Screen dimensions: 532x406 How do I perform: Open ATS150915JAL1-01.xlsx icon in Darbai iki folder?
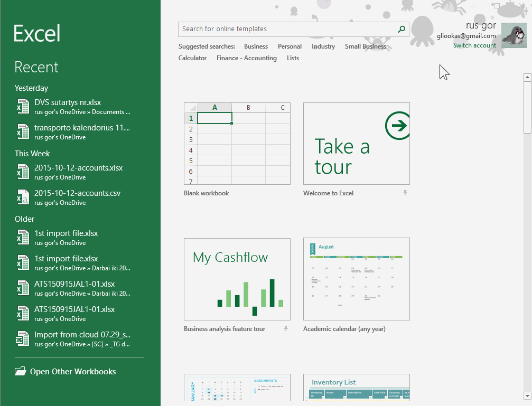(x=23, y=288)
